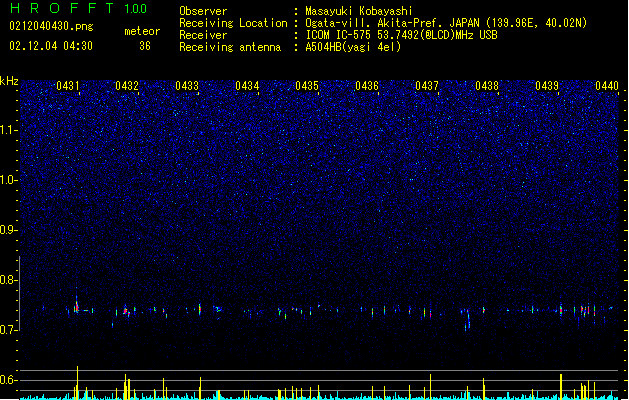Select the file name 0212040430.png

[x=51, y=26]
